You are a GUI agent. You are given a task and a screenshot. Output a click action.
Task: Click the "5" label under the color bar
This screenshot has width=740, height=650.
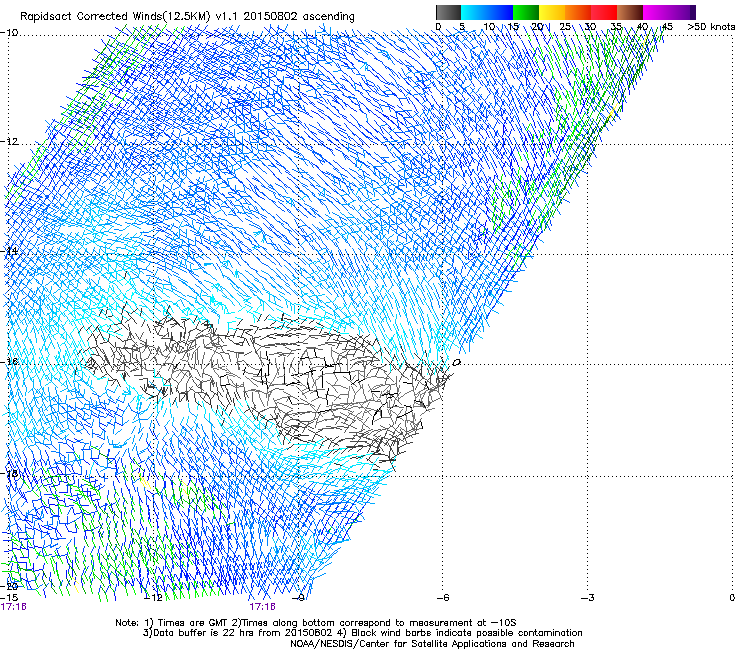pyautogui.click(x=462, y=27)
